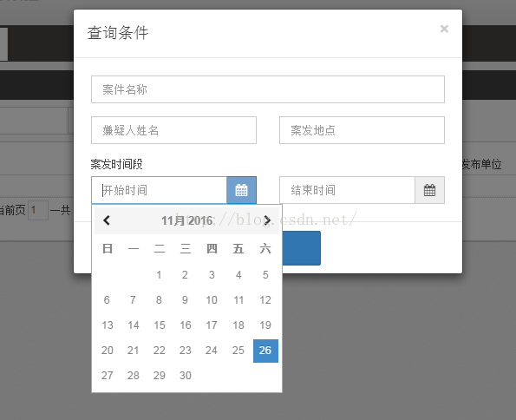Select November 21 in the calendar
This screenshot has height=420, width=516.
(x=133, y=351)
